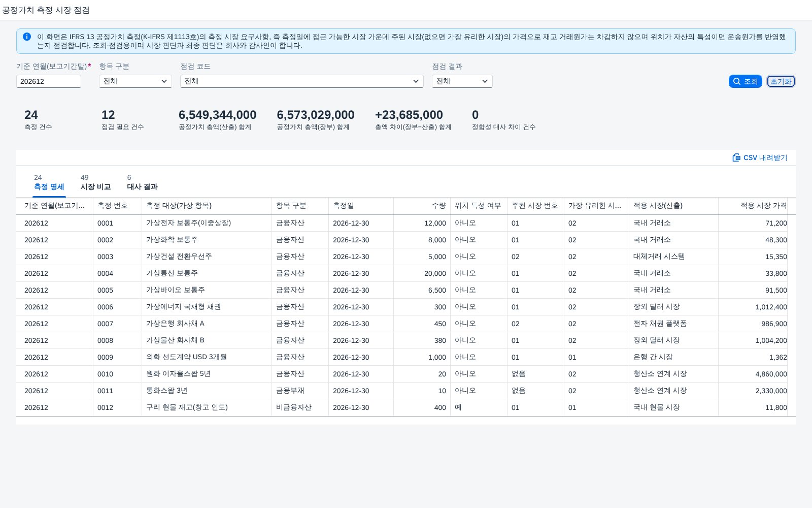The image size is (812, 508).
Task: Expand the 점검 코드 dropdown
Action: coord(302,81)
